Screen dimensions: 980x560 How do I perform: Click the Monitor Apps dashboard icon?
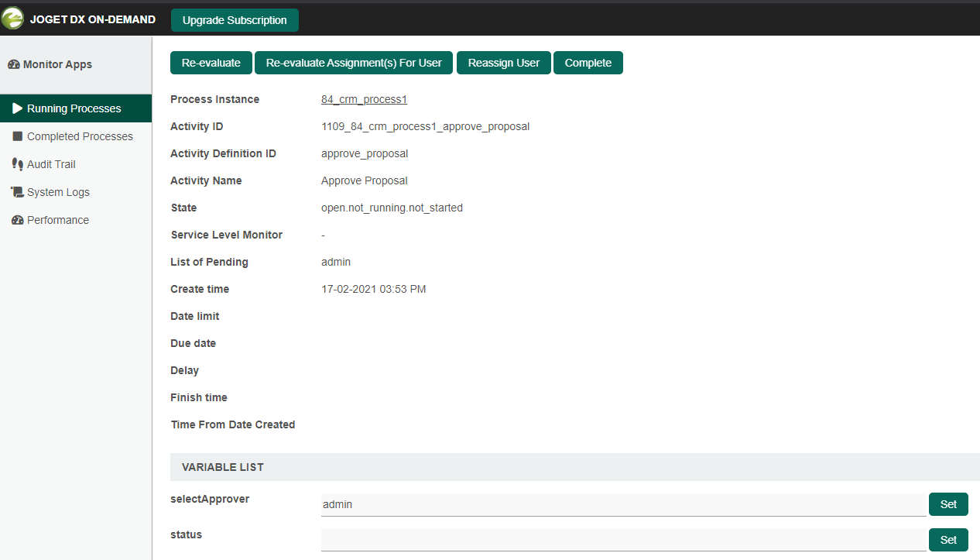pos(13,65)
